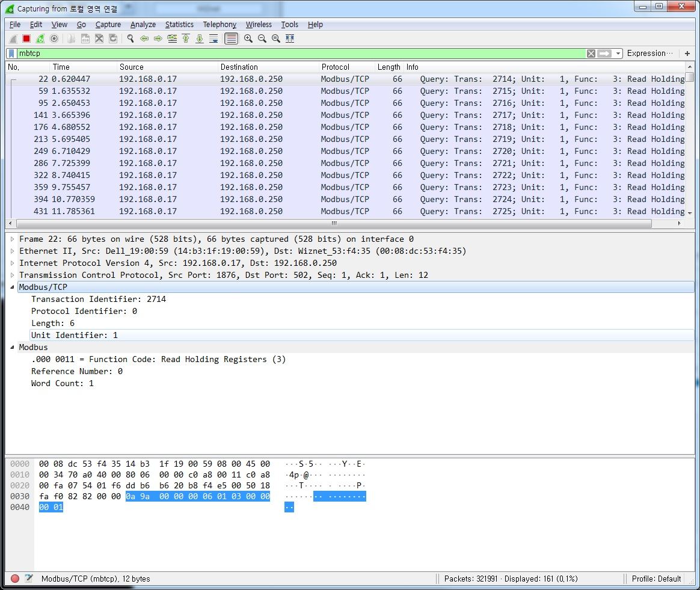Click the Expression button
Screen dimensions: 700x590
coord(649,53)
